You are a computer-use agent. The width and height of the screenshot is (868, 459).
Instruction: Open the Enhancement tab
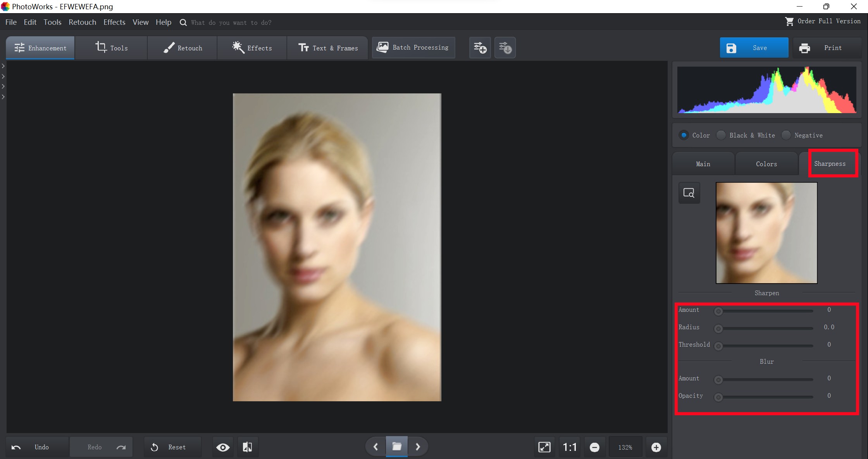click(40, 48)
